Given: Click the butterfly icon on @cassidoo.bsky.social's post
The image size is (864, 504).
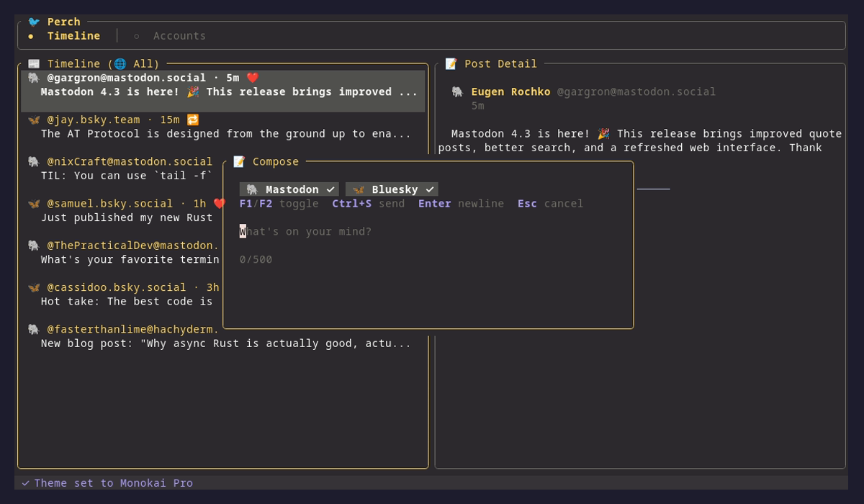Looking at the screenshot, I should click(x=32, y=287).
